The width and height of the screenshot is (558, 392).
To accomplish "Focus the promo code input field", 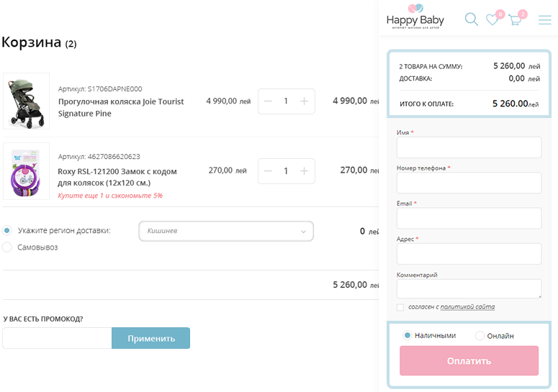I will (57, 338).
